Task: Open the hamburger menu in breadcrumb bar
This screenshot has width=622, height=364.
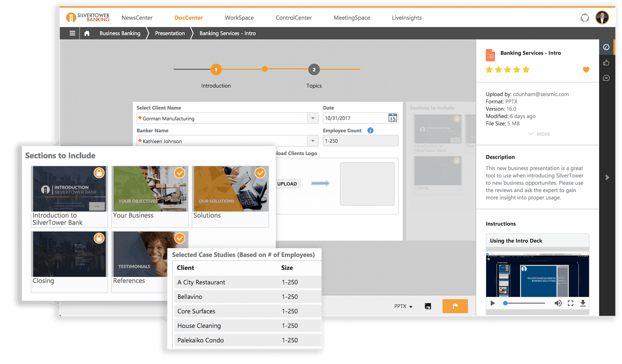Action: (72, 33)
